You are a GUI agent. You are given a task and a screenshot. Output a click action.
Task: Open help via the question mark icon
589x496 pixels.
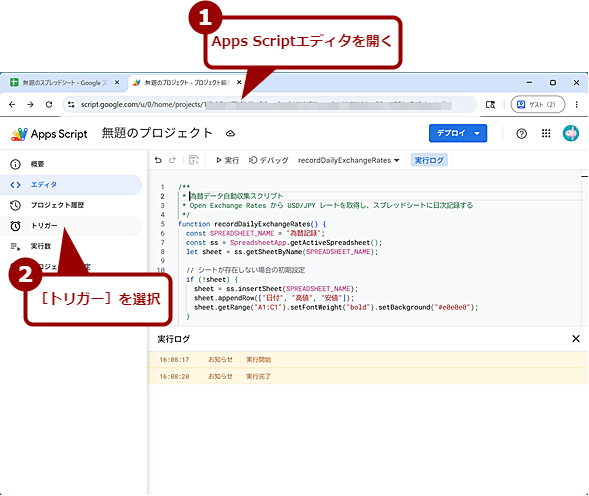click(521, 133)
